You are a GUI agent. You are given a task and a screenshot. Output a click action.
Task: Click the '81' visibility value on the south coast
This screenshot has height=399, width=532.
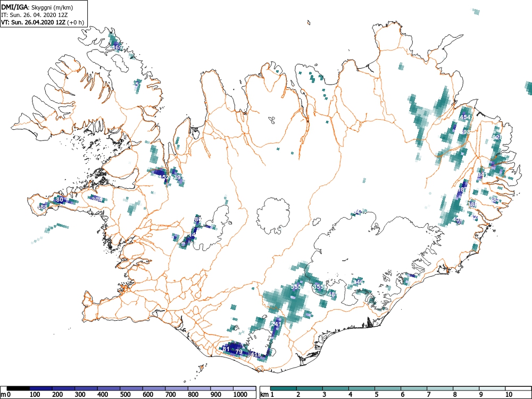pyautogui.click(x=226, y=348)
